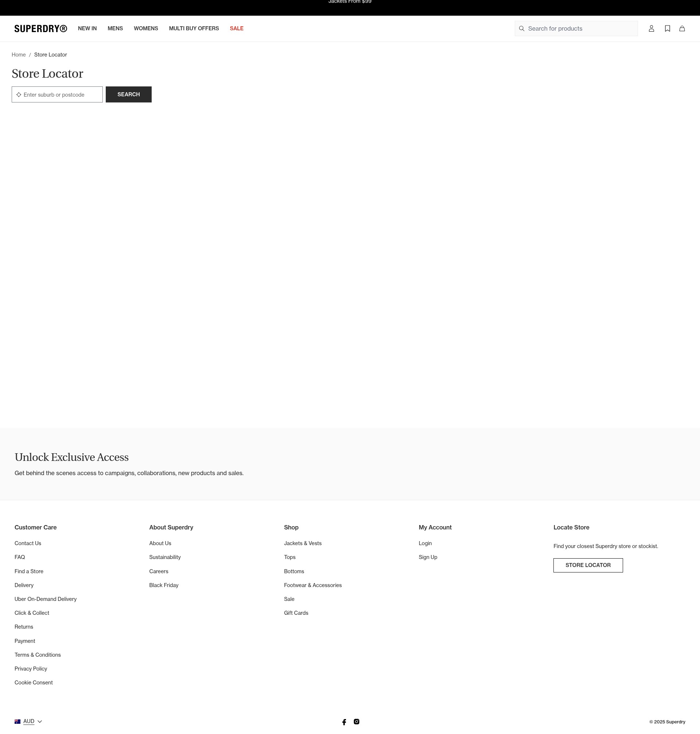Click the Superdry logo

click(x=41, y=29)
